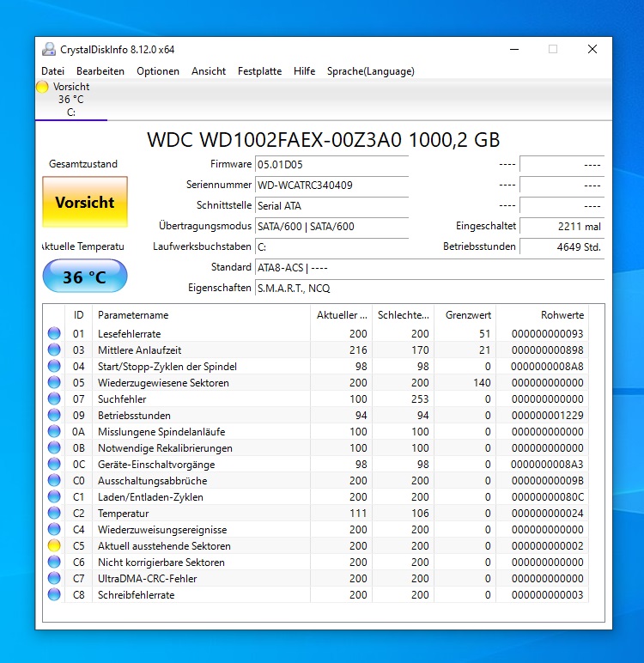The height and width of the screenshot is (663, 644).
Task: Open the Bearbeiten menu
Action: (x=100, y=71)
